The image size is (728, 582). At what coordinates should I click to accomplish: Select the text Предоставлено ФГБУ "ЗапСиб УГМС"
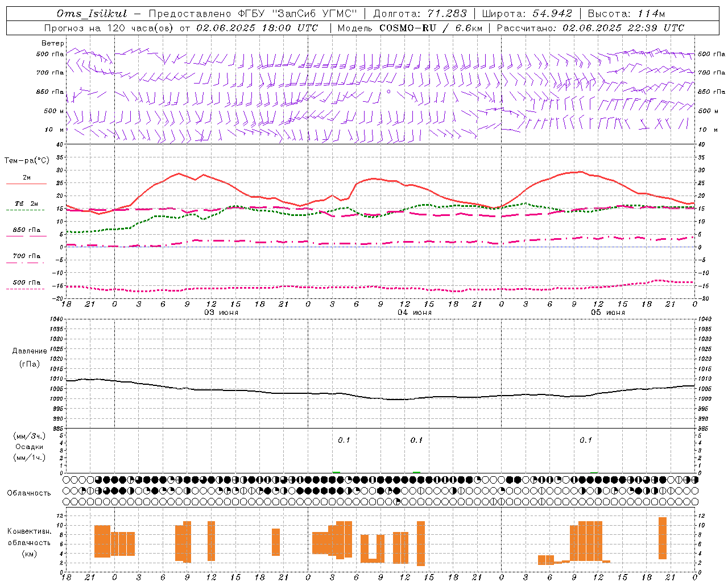(x=253, y=14)
